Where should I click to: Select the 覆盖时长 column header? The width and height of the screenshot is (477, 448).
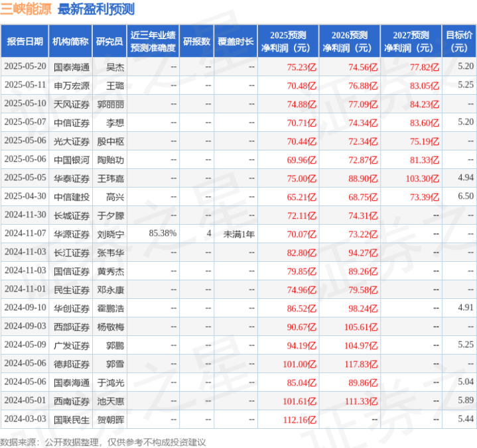tap(236, 41)
